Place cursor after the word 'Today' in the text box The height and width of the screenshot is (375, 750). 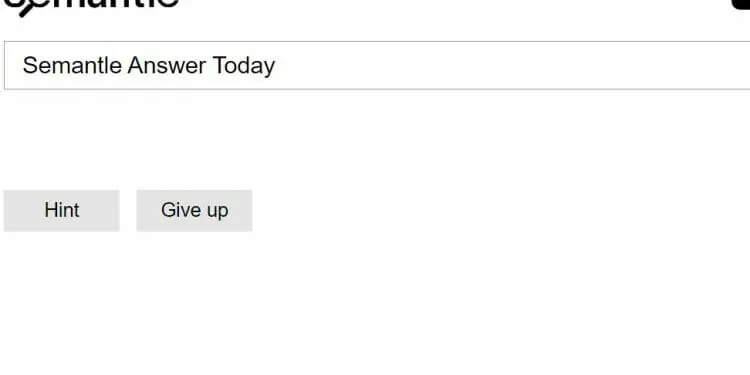click(x=276, y=66)
